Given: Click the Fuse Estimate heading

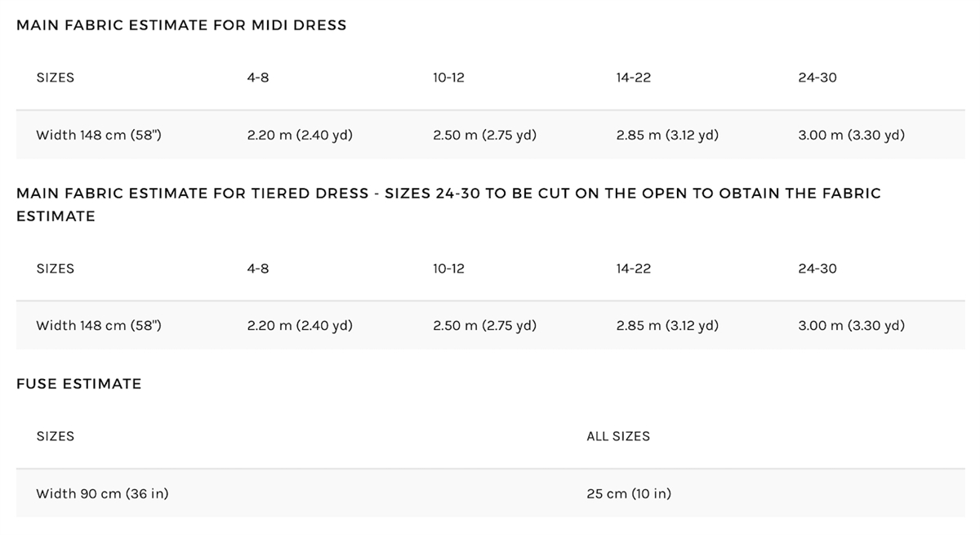Looking at the screenshot, I should [x=79, y=384].
